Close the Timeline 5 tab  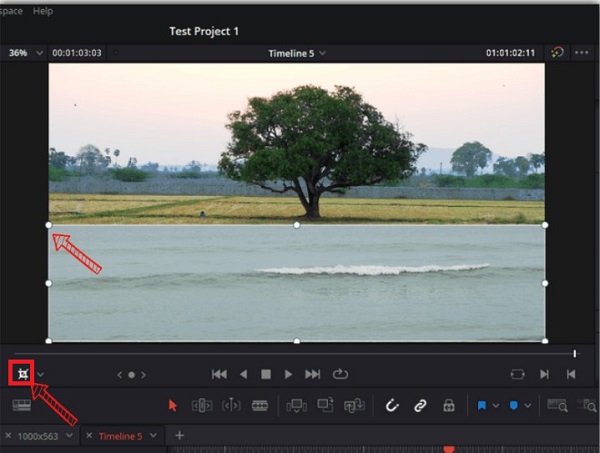(89, 435)
